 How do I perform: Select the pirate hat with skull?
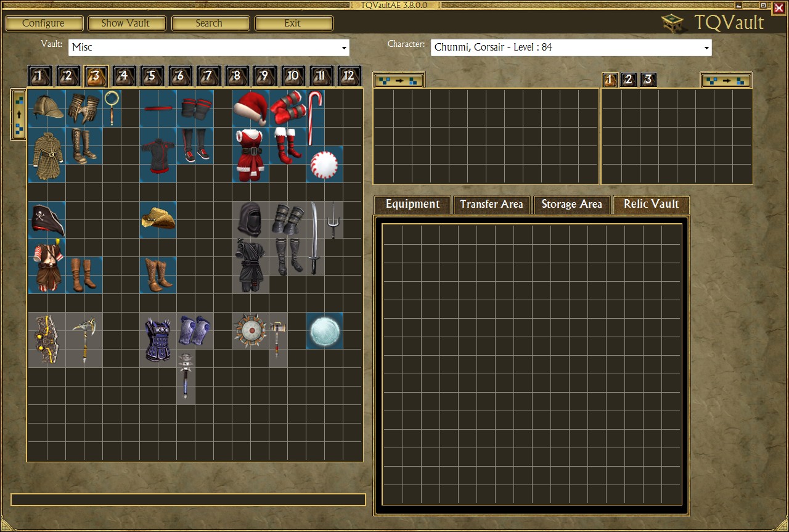tap(47, 219)
